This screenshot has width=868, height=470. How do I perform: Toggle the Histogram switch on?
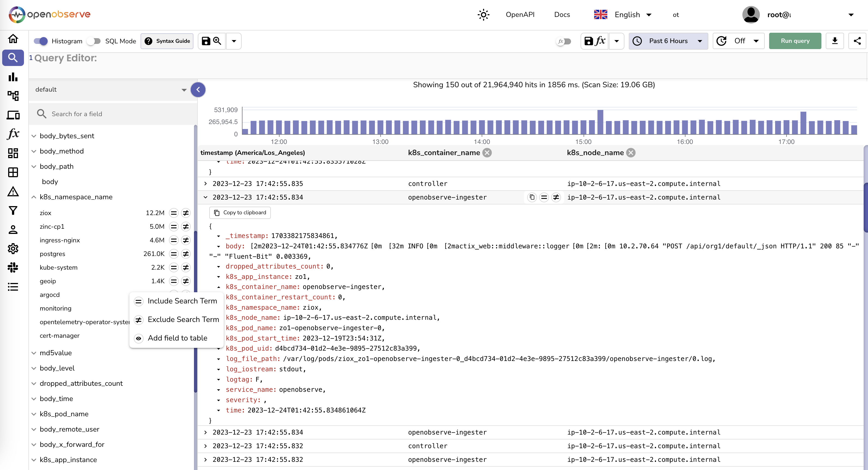coord(41,41)
